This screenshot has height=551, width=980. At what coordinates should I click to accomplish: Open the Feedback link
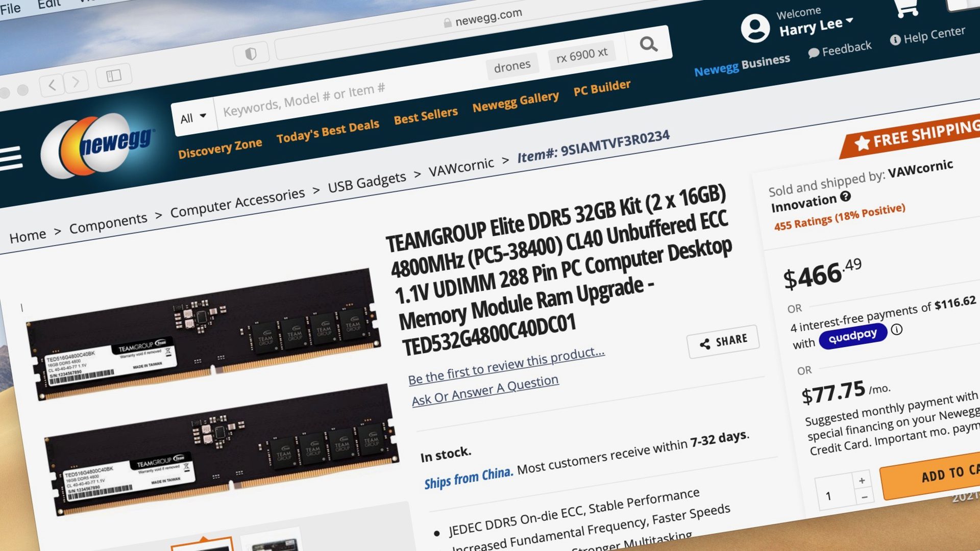840,49
